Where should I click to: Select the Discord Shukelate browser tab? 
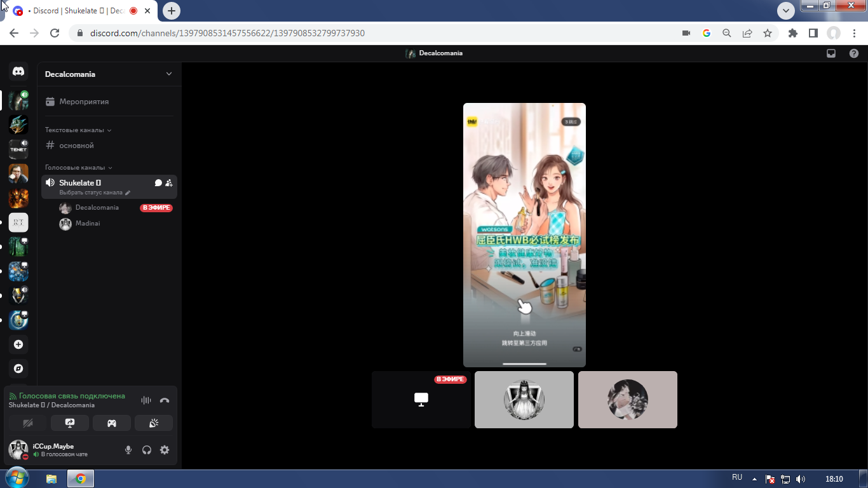point(83,11)
